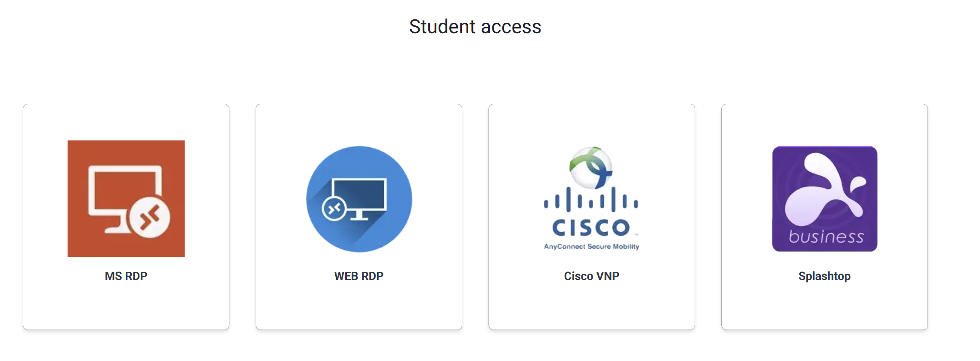Click the WEB RDP blue circular icon
Image resolution: width=980 pixels, height=361 pixels.
(x=359, y=199)
